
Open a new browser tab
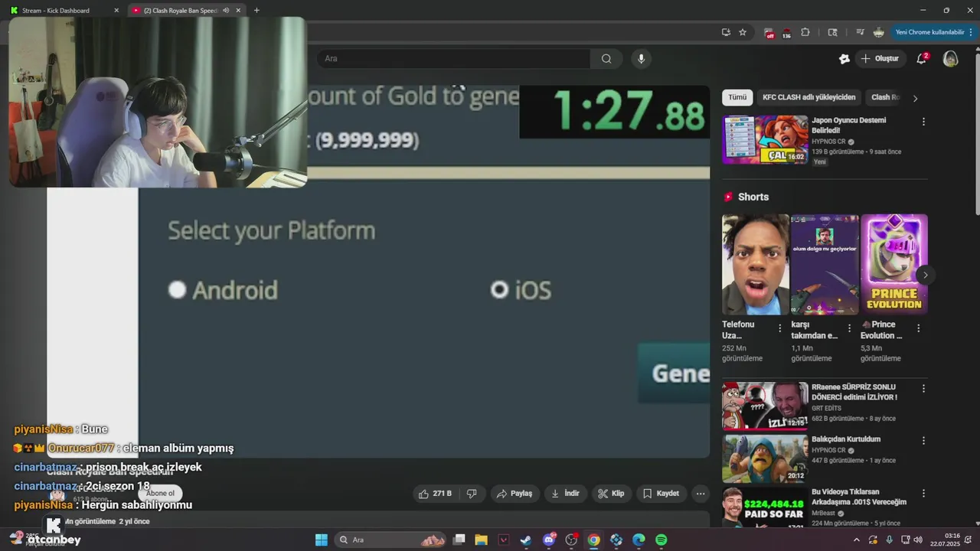point(256,11)
